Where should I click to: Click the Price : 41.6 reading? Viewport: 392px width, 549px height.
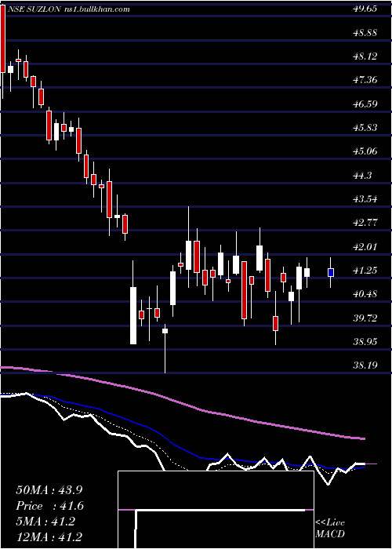point(49,506)
